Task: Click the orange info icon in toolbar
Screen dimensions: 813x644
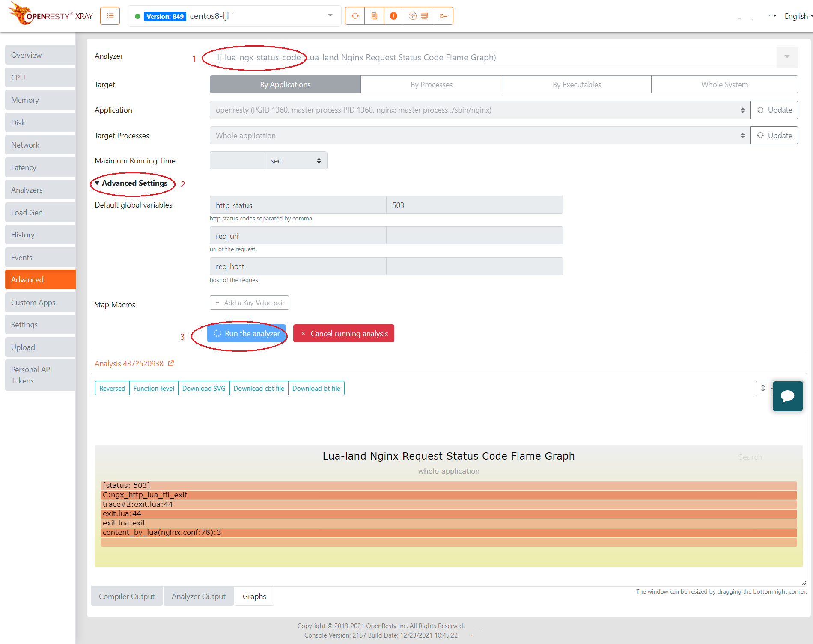Action: coord(393,16)
